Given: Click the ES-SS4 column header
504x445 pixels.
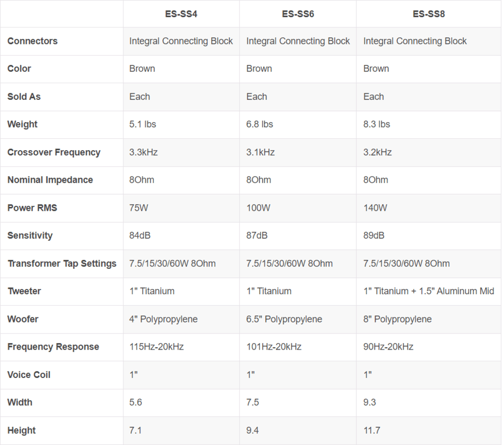Looking at the screenshot, I should pyautogui.click(x=181, y=14).
